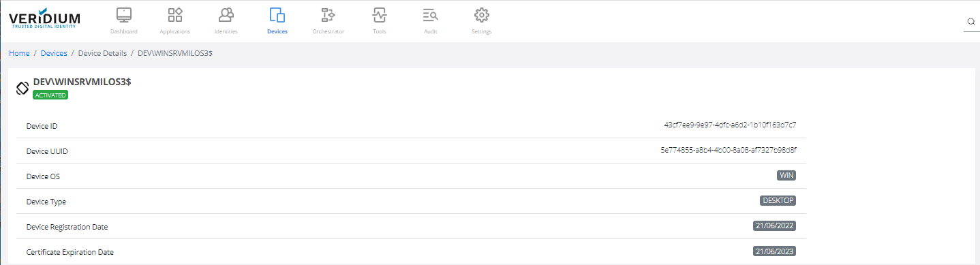The height and width of the screenshot is (265, 980).
Task: Open the Audit search-list icon
Action: coord(430,14)
